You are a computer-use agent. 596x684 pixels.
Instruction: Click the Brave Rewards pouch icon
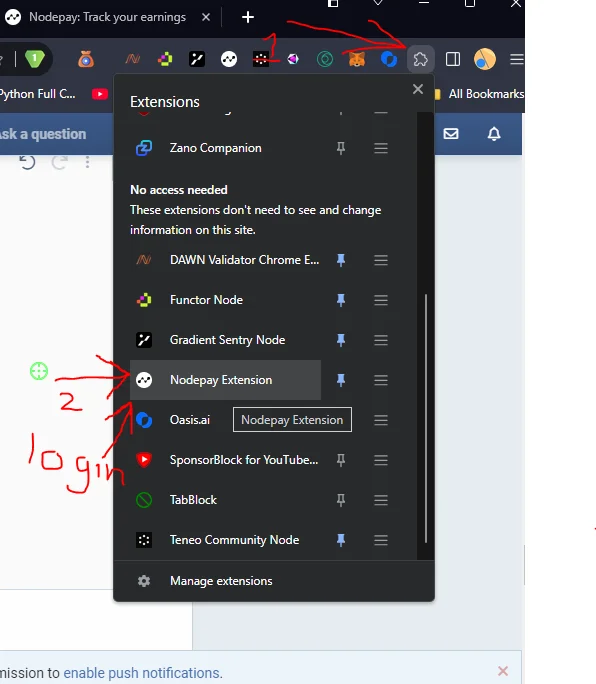pyautogui.click(x=86, y=59)
